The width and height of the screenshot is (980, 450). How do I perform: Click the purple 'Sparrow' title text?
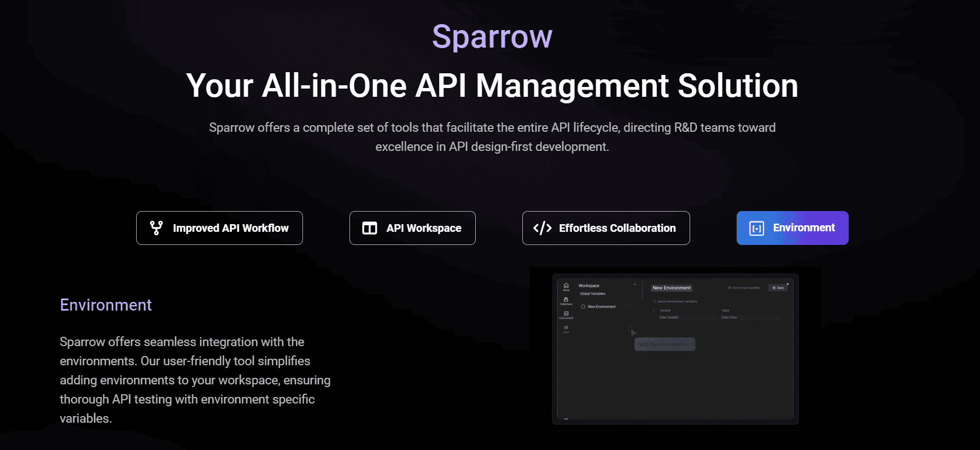[x=492, y=37]
